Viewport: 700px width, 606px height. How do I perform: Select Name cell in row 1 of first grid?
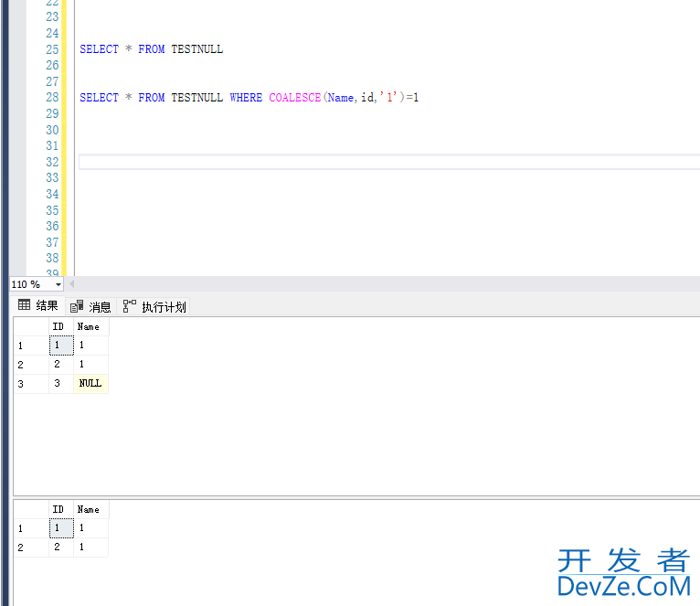[90, 346]
